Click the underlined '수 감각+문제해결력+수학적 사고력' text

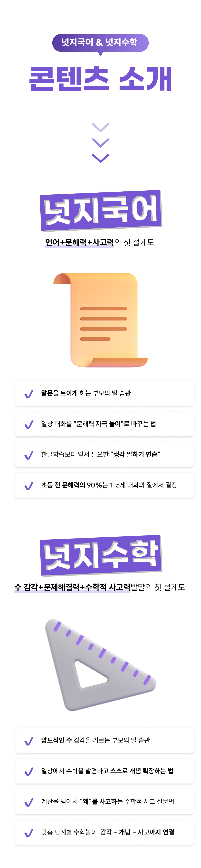[x=72, y=587]
